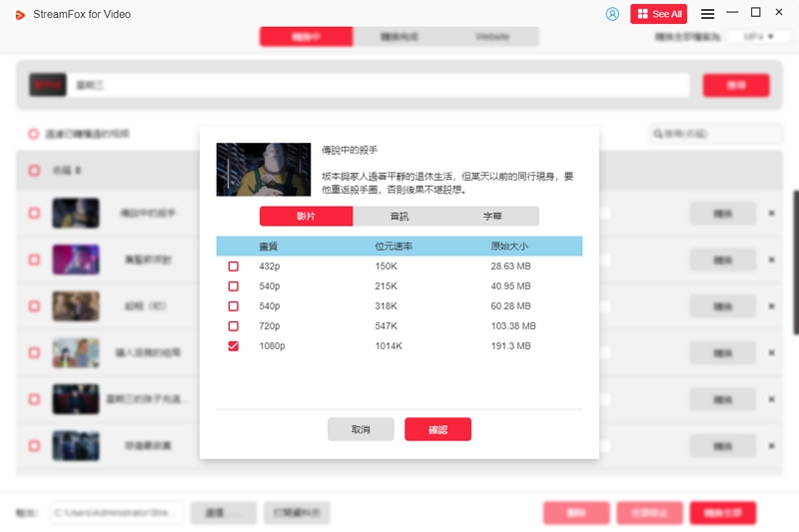The height and width of the screenshot is (532, 799).
Task: Click the browse button next to the output path
Action: [224, 513]
